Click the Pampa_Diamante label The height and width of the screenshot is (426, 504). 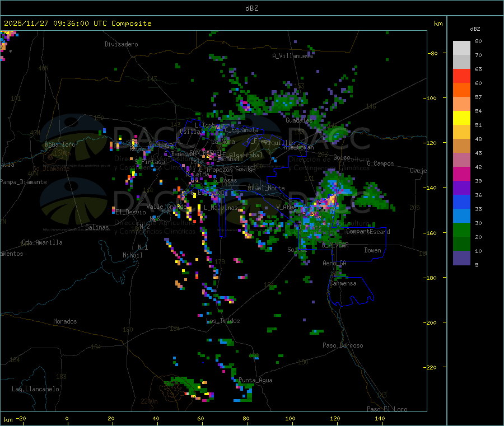point(24,182)
